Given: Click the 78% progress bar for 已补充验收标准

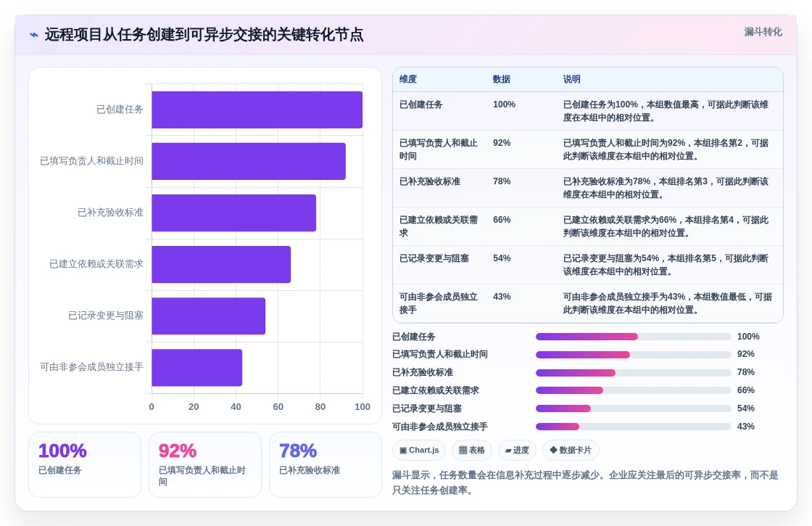Looking at the screenshot, I should [634, 373].
